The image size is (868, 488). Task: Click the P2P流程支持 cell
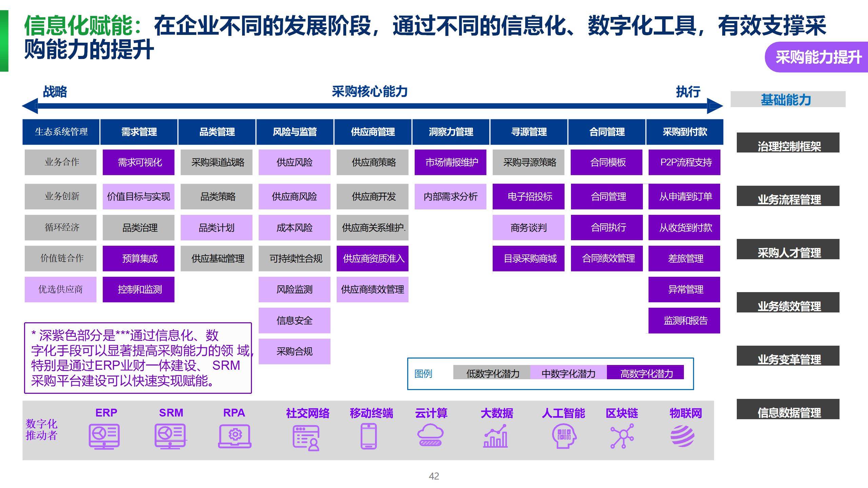685,162
